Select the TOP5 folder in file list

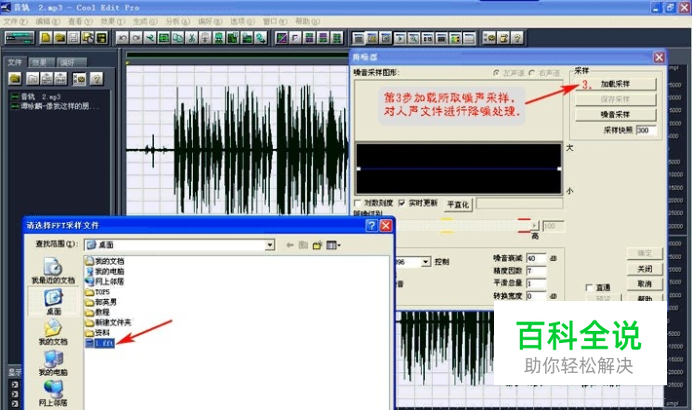[97, 292]
